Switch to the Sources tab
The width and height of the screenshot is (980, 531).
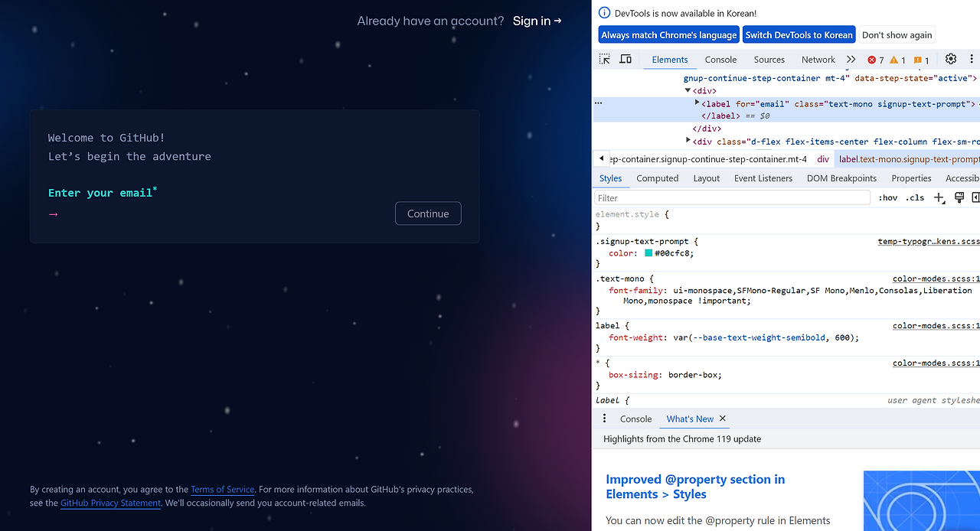click(769, 60)
